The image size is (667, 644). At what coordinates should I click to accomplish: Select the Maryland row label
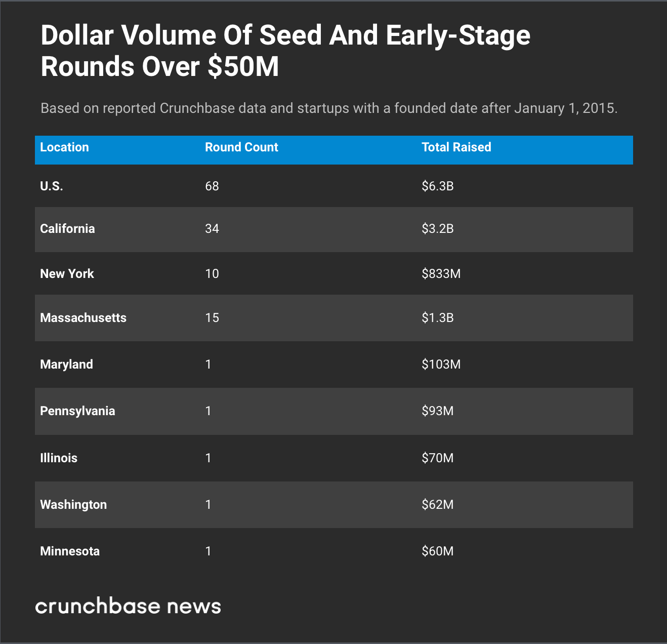66,365
